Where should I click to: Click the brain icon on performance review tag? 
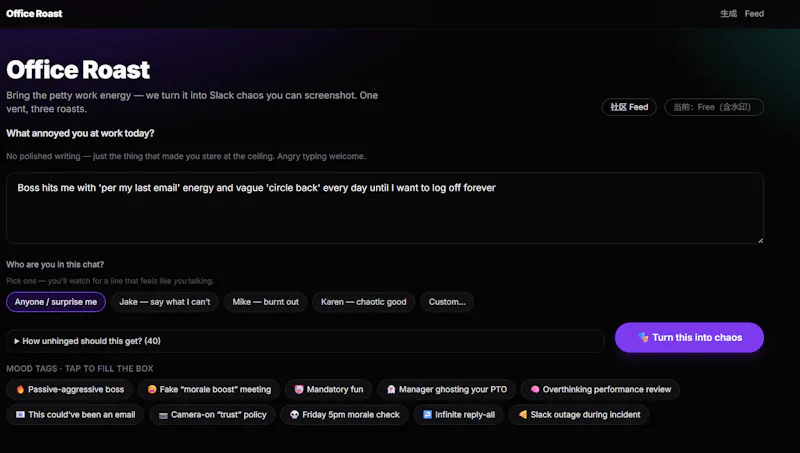(x=535, y=389)
